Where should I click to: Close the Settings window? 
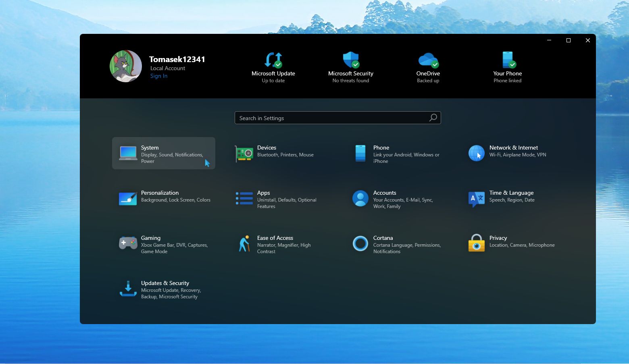588,40
